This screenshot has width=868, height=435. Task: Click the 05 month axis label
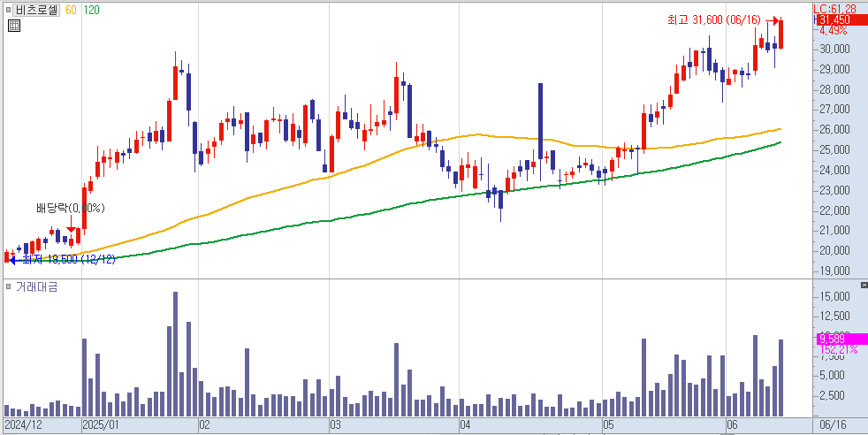click(x=609, y=425)
